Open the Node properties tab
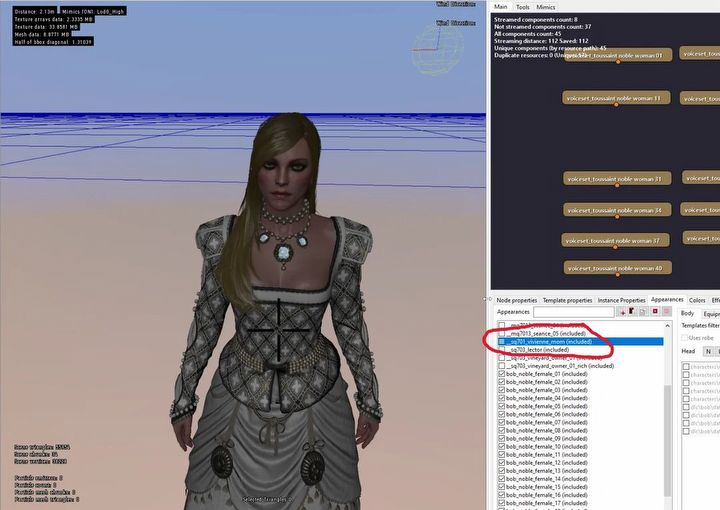 (x=517, y=300)
